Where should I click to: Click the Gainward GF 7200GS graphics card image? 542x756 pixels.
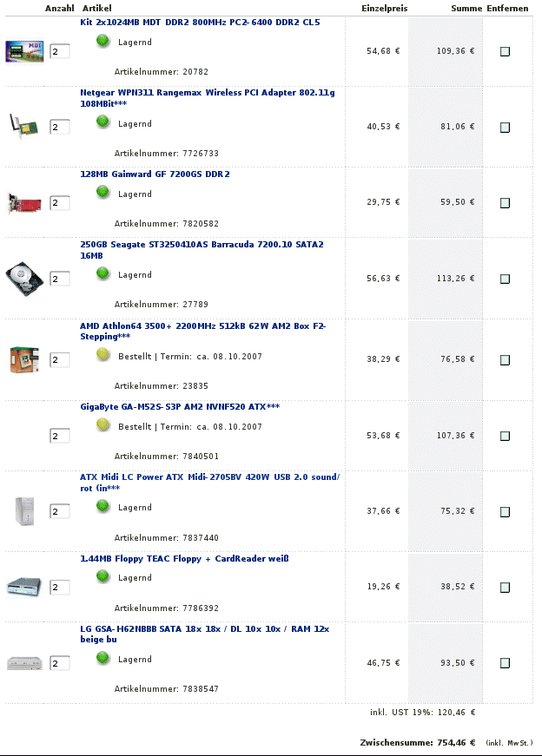click(24, 203)
